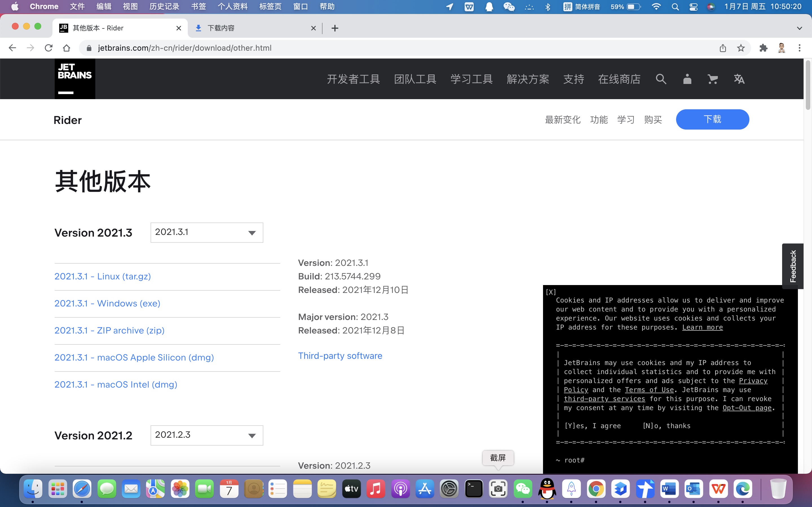
Task: Dismiss cookie terminal with [X]
Action: tap(551, 292)
